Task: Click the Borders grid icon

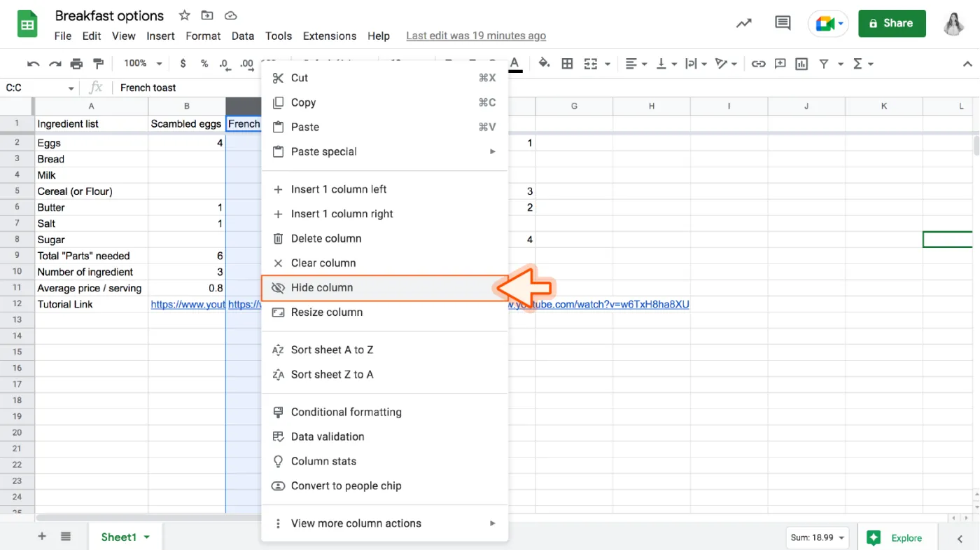Action: pos(567,64)
